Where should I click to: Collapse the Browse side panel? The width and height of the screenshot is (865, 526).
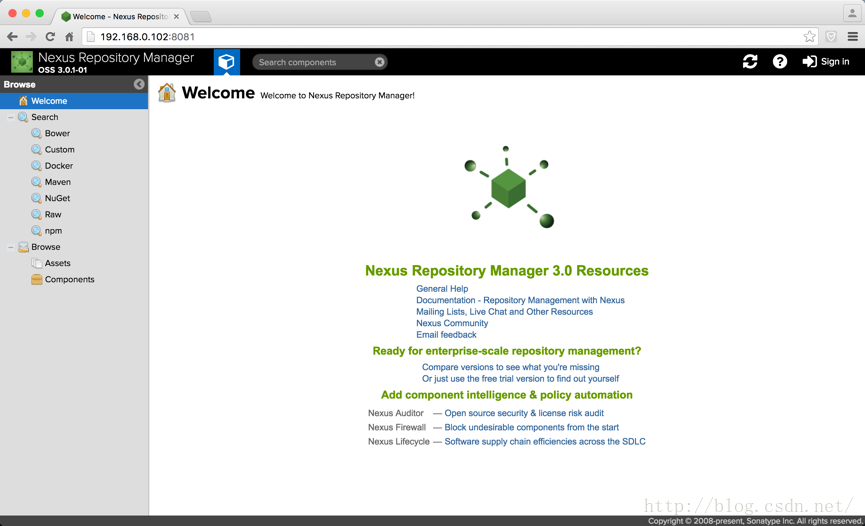(x=139, y=84)
